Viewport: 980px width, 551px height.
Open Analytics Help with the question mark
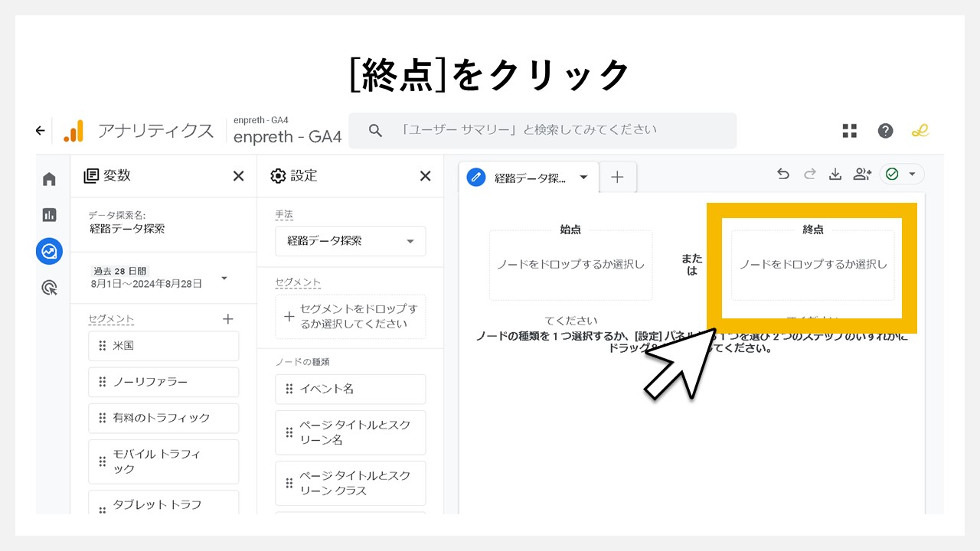coord(885,130)
